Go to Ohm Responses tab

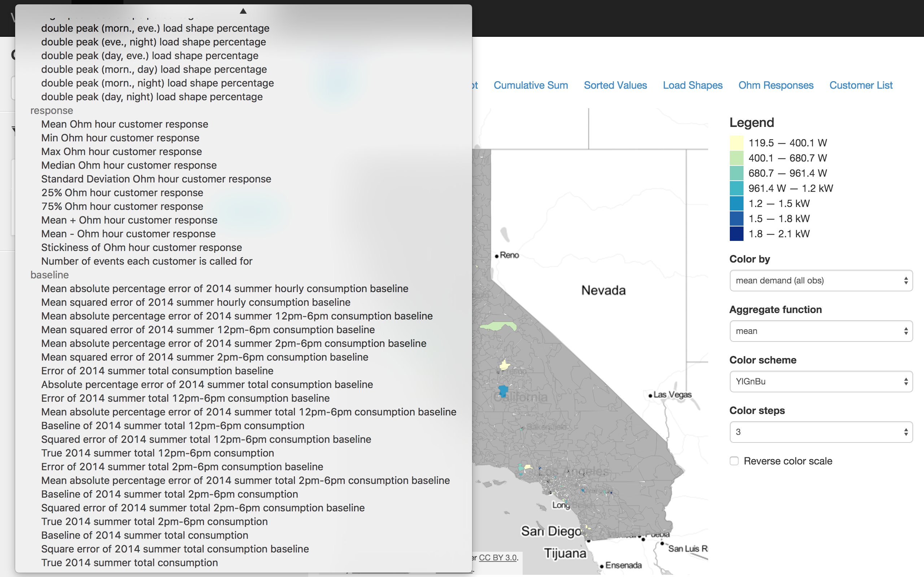coord(775,85)
